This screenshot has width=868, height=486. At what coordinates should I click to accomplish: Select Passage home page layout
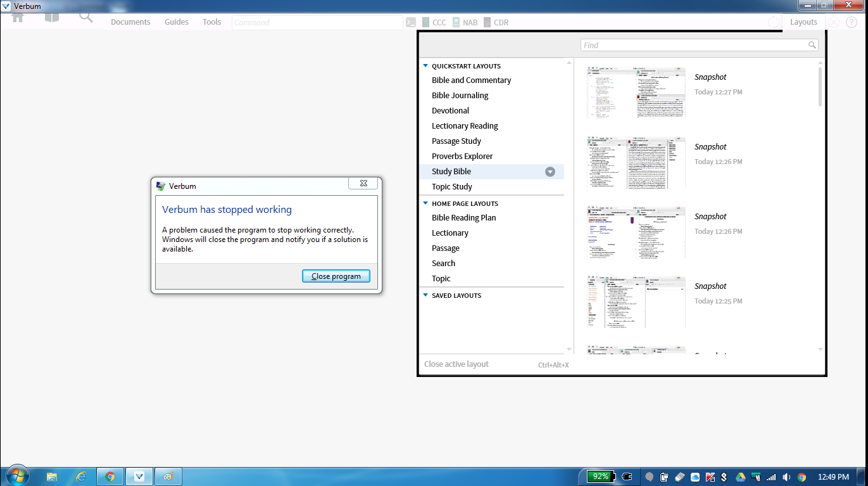446,248
